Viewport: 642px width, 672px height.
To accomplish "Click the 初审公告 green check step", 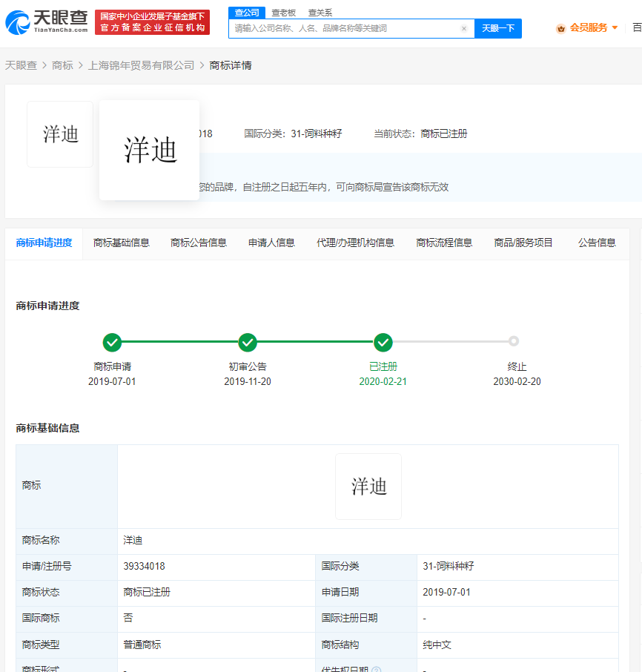I will click(248, 342).
